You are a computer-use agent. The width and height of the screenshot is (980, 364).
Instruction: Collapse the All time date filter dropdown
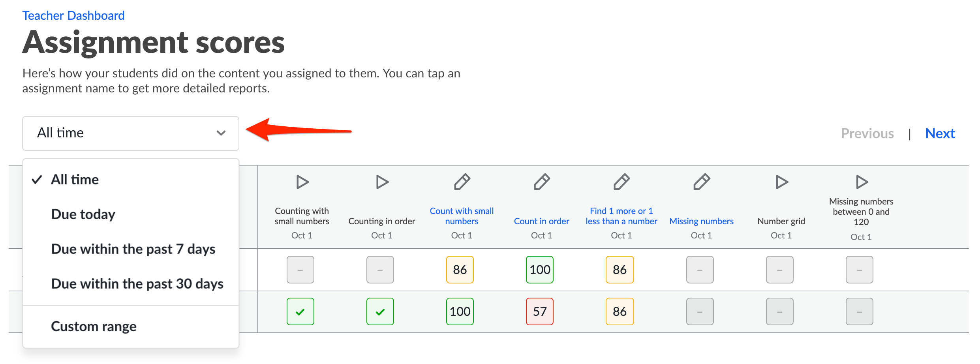pyautogui.click(x=131, y=133)
